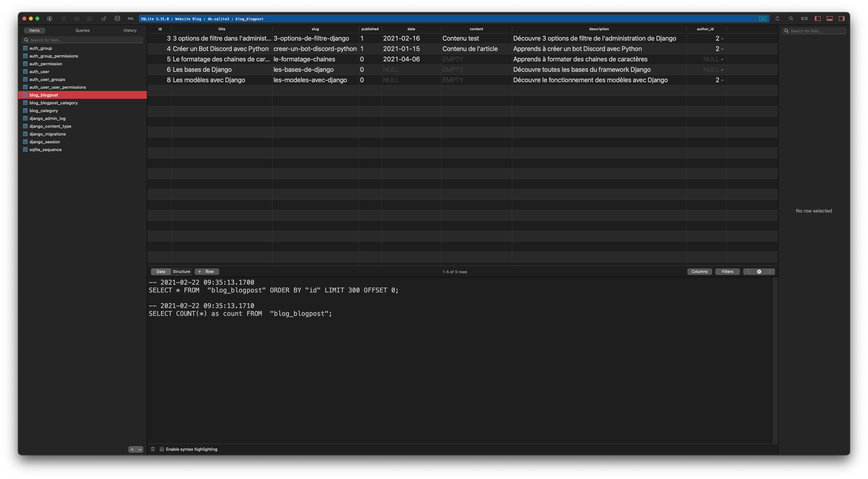Switch to the Structure tab
The image size is (868, 479).
coord(181,272)
